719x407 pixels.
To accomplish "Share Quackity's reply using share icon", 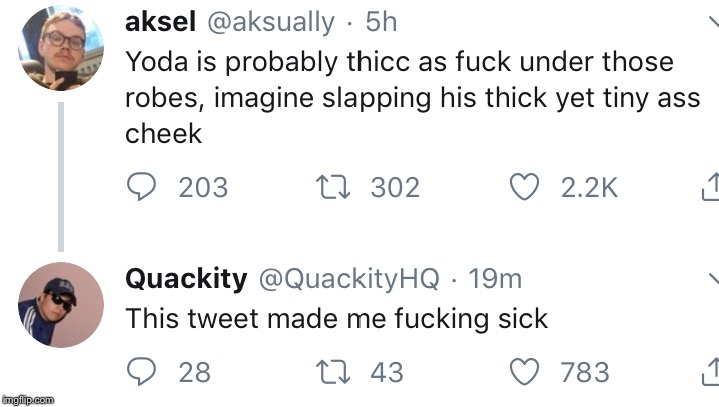I will pos(710,373).
